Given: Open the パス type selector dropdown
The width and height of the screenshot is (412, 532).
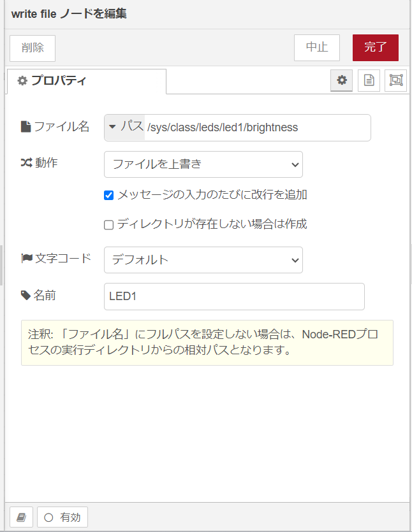Looking at the screenshot, I should click(x=125, y=127).
